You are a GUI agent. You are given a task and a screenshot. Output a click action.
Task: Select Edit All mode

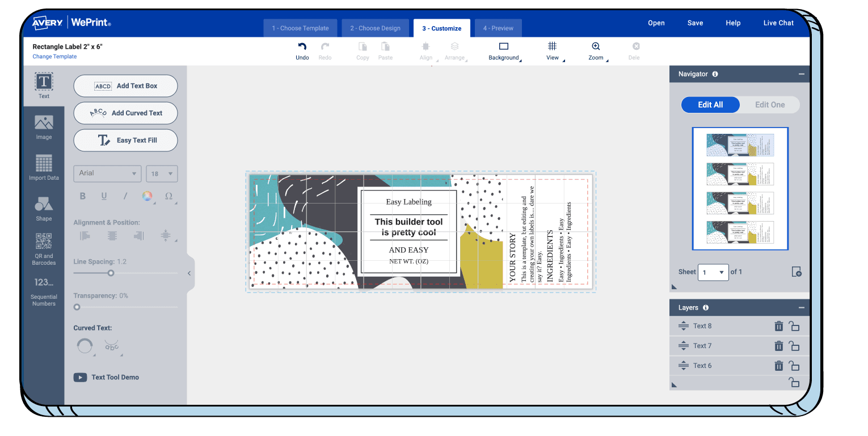pos(710,105)
